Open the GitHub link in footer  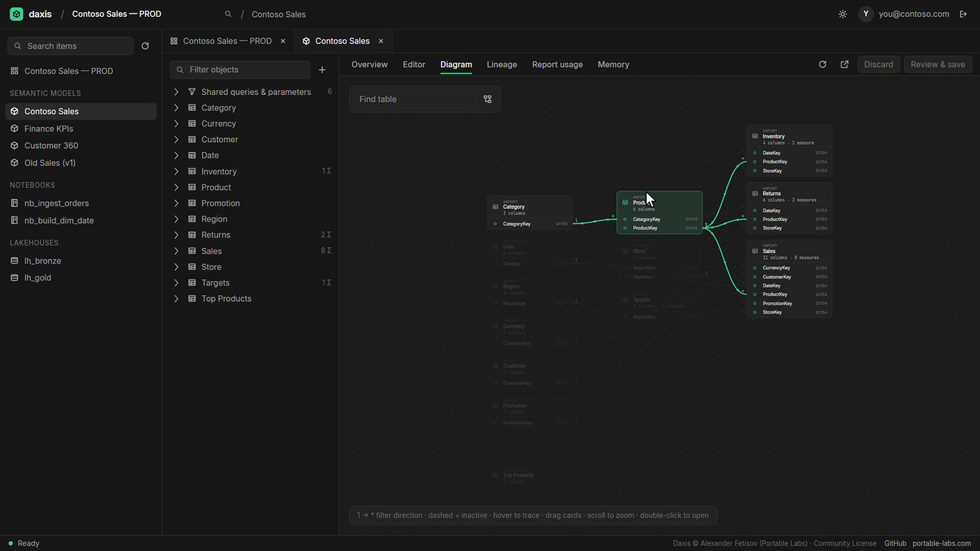click(895, 544)
